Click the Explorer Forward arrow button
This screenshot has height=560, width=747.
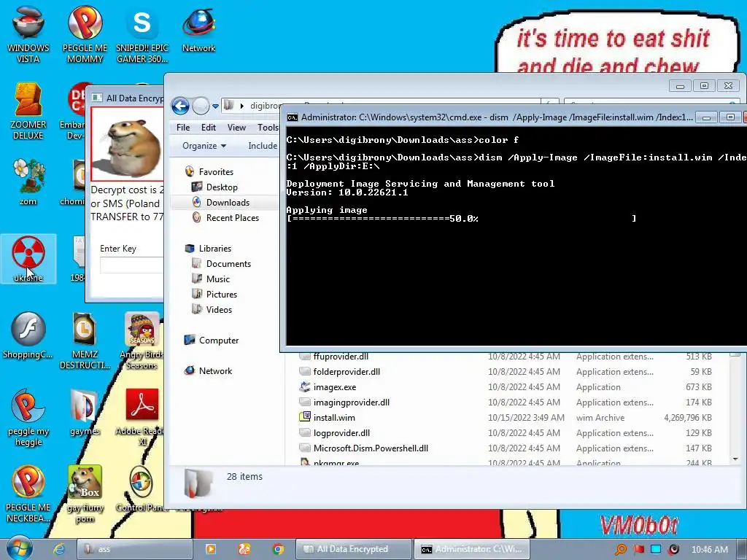201,106
